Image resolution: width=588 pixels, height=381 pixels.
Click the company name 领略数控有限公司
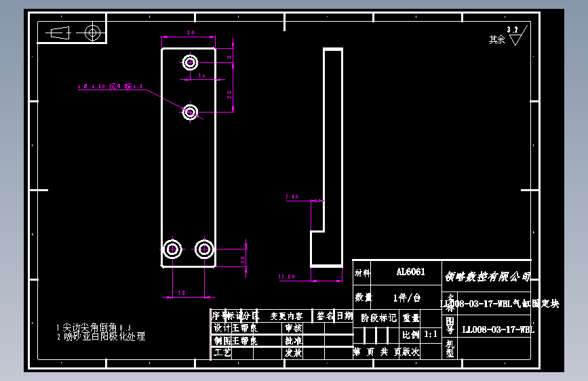(x=488, y=277)
